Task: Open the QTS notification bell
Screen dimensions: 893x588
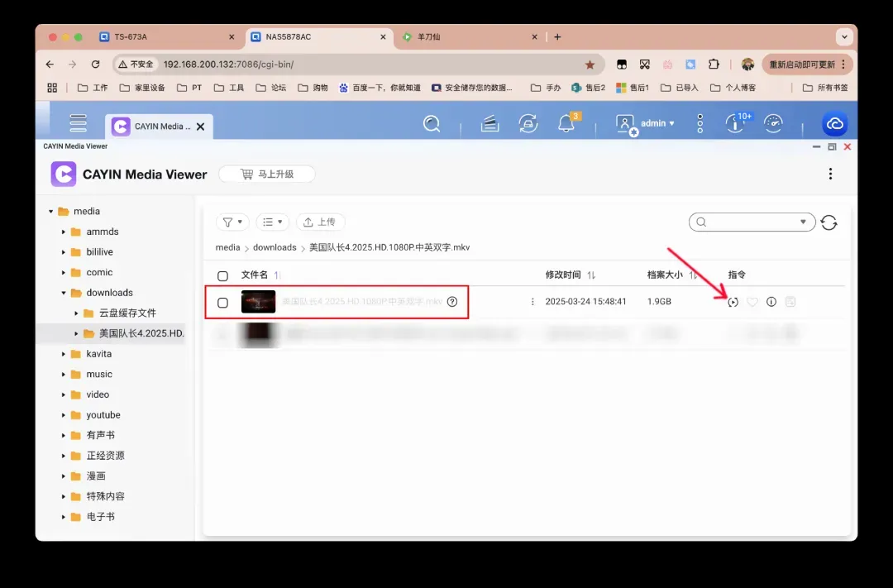Action: pos(566,123)
